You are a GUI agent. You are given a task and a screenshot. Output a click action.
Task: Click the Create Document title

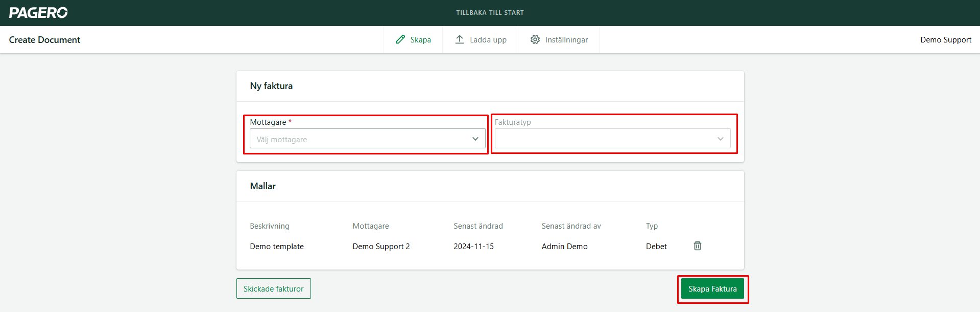click(x=44, y=40)
